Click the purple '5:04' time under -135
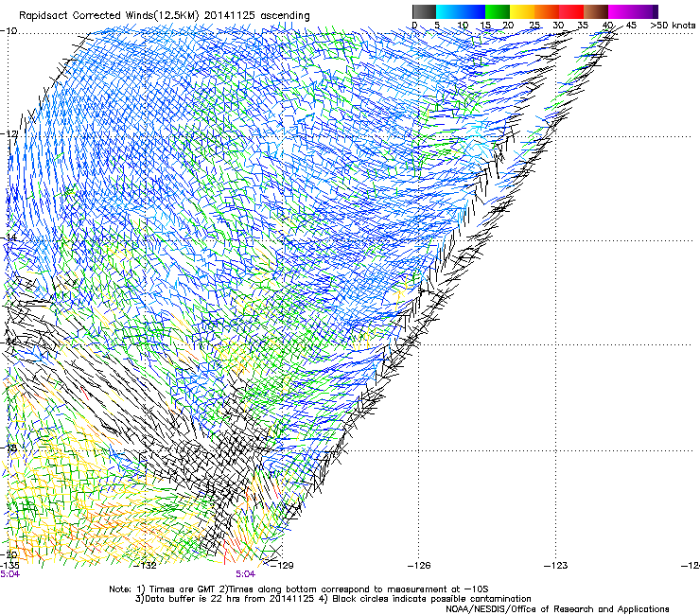700x615 pixels. [9, 574]
